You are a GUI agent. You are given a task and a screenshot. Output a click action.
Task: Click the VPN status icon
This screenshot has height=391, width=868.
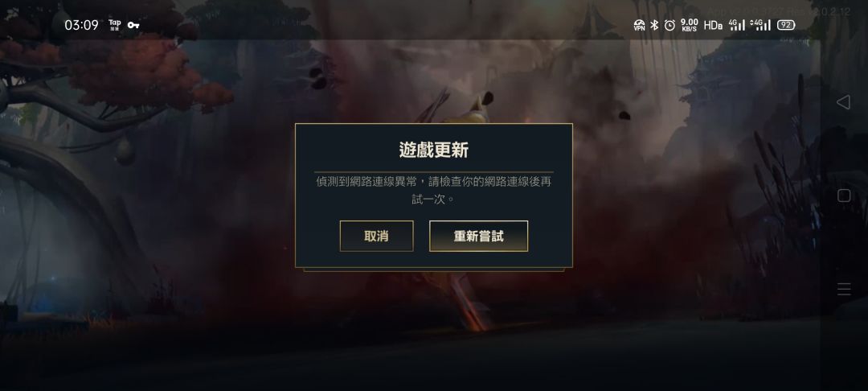(640, 25)
